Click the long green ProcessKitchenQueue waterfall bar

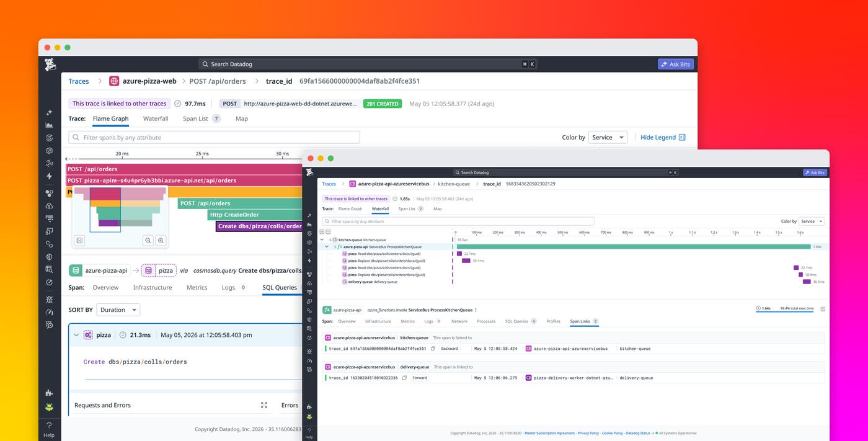point(634,246)
